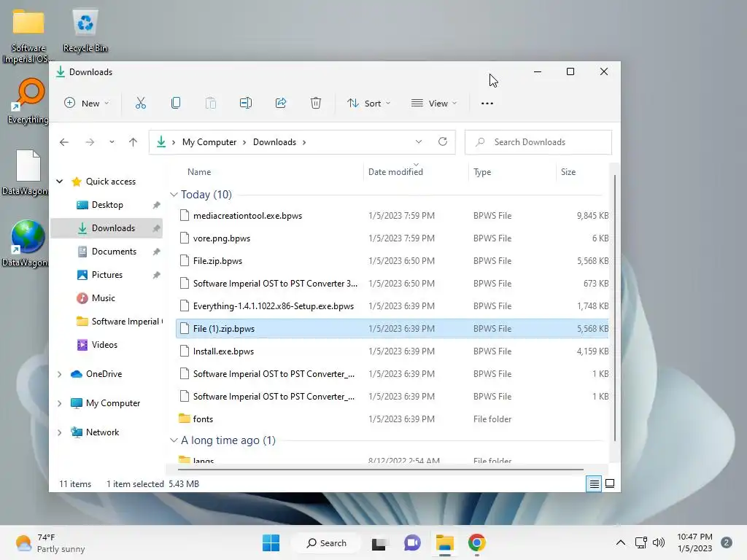
Task: Click the Rename icon in toolbar
Action: coord(246,103)
